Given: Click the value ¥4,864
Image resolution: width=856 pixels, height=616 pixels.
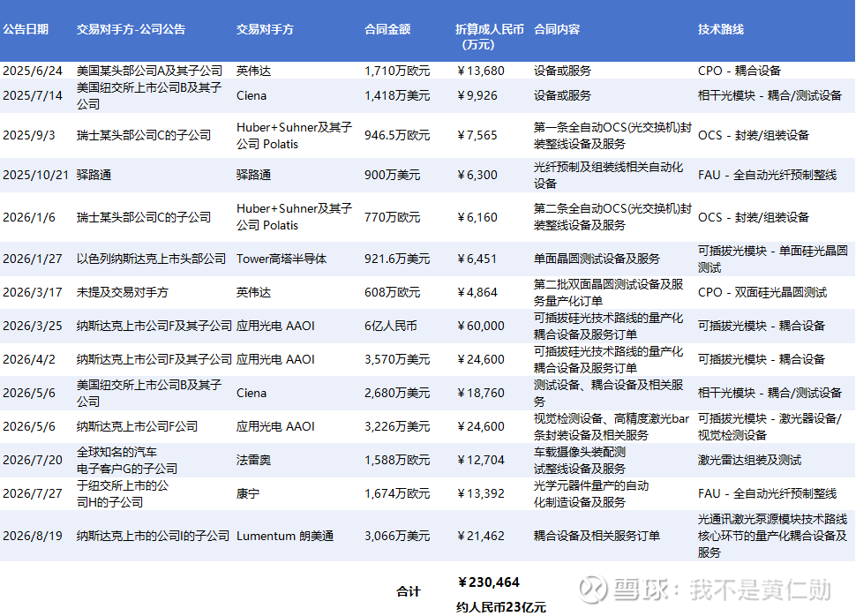Looking at the screenshot, I should tap(477, 293).
